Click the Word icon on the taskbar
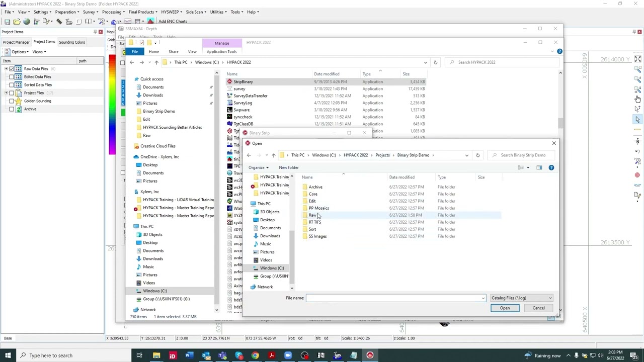The width and height of the screenshot is (644, 362). point(189,355)
